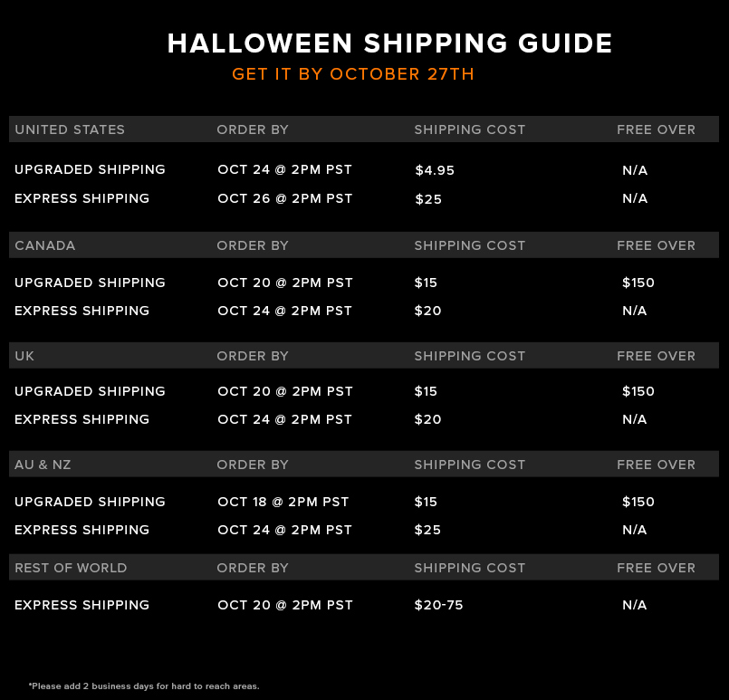Click the Oct 26 @ 2PM PST deadline
Image resolution: width=729 pixels, height=700 pixels.
pos(284,198)
